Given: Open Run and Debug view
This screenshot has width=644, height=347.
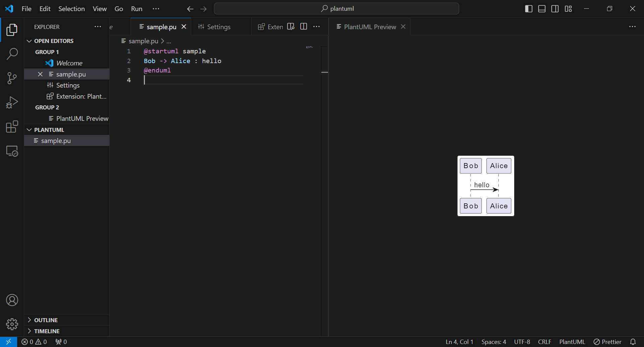Looking at the screenshot, I should pyautogui.click(x=12, y=102).
